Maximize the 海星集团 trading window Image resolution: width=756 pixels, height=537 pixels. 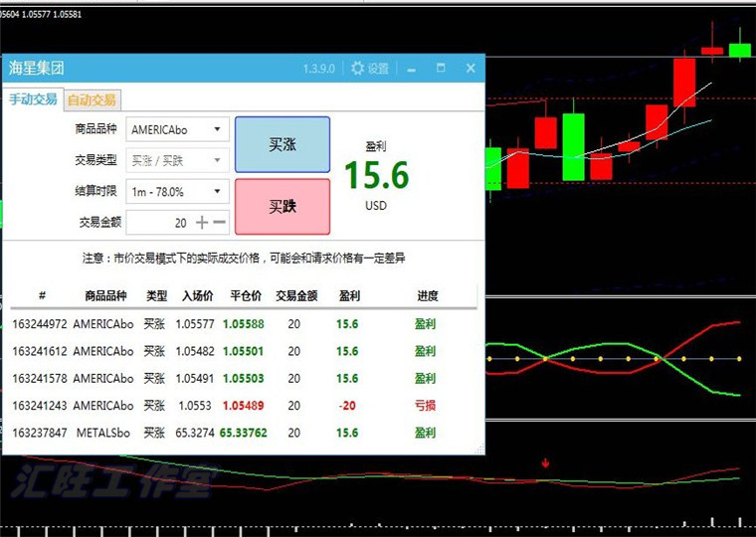click(441, 69)
